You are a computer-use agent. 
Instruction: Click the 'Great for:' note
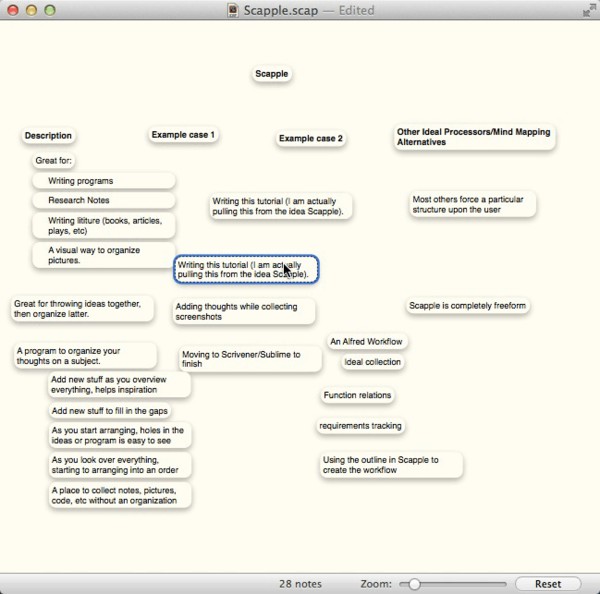54,160
